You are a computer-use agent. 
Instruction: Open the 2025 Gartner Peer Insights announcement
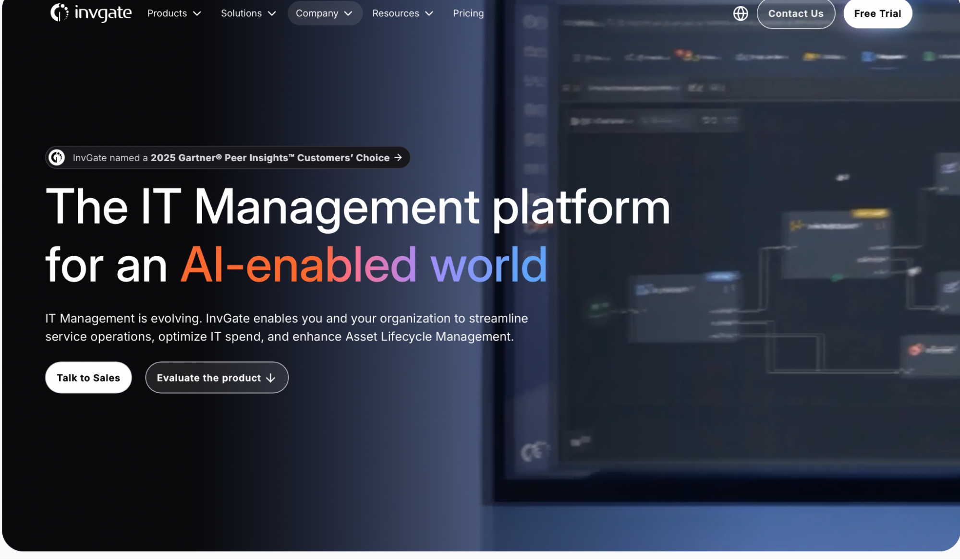tap(228, 157)
